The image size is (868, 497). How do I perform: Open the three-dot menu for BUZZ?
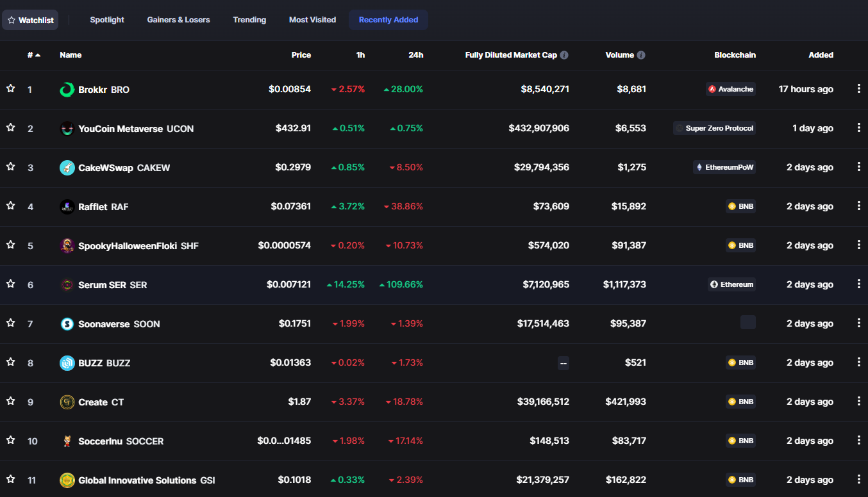(x=859, y=363)
